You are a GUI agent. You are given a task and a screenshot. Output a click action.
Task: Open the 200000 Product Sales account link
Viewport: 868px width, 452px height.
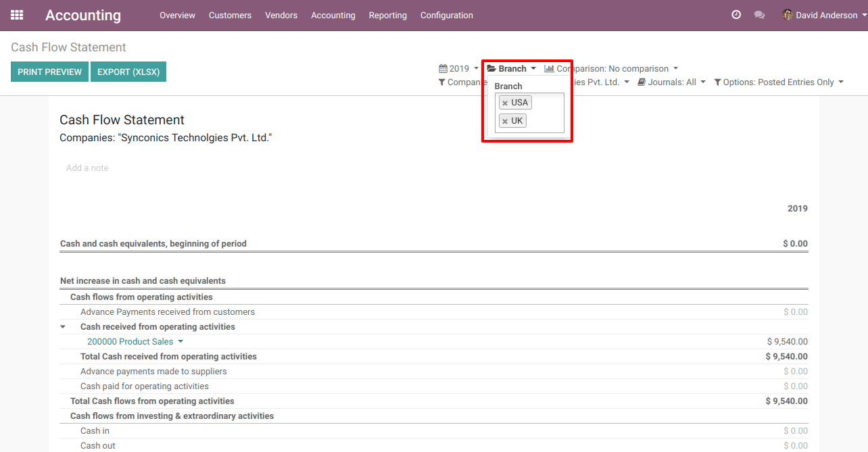tap(130, 342)
